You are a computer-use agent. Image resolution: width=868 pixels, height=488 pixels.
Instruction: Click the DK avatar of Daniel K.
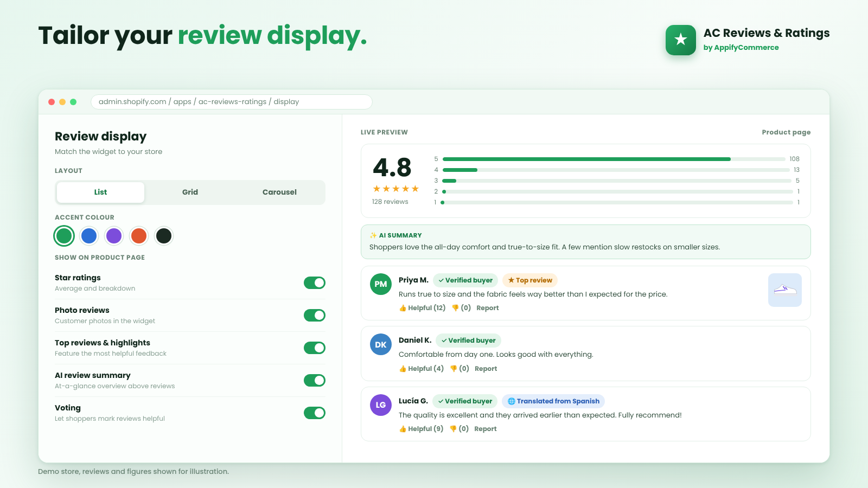coord(381,344)
